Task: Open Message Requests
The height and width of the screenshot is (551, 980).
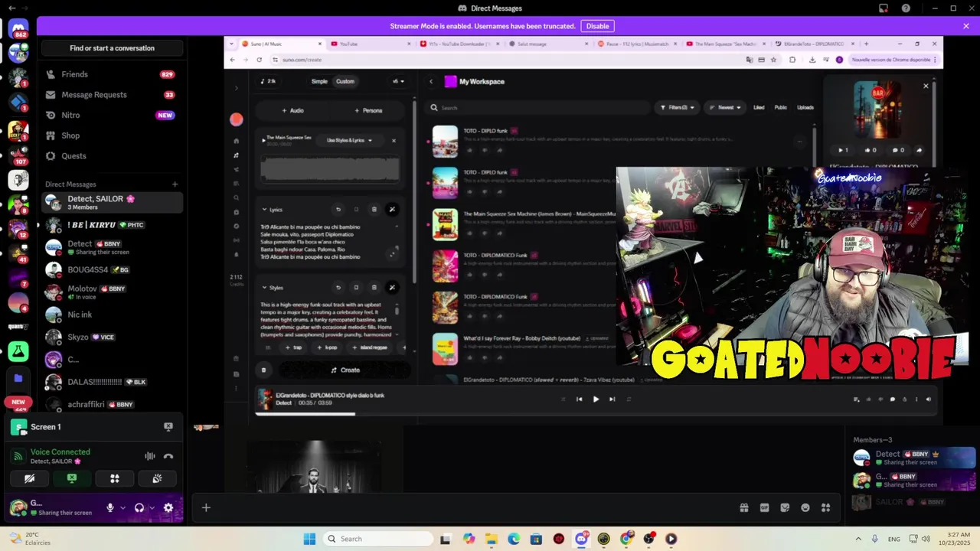Action: pos(112,95)
